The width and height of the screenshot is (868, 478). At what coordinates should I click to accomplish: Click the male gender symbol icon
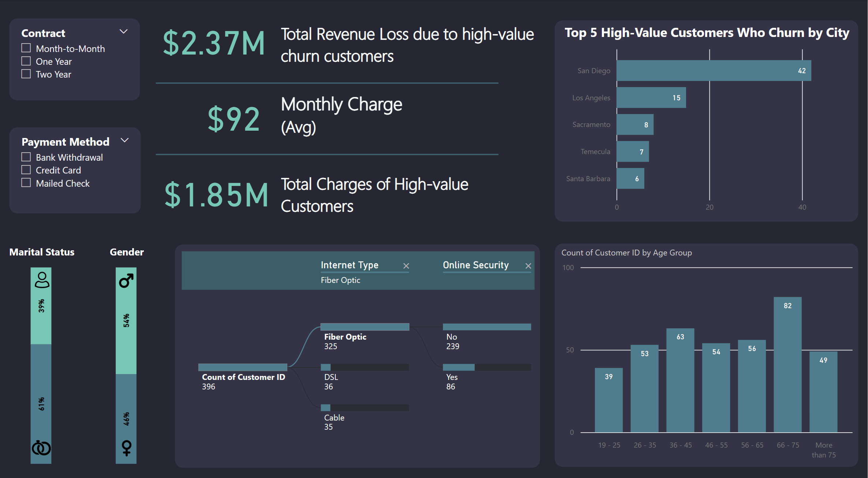point(126,281)
